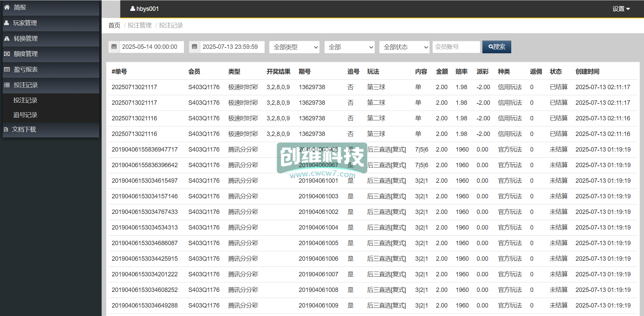
Task: Click the 创建时间 column header
Action: [x=587, y=72]
